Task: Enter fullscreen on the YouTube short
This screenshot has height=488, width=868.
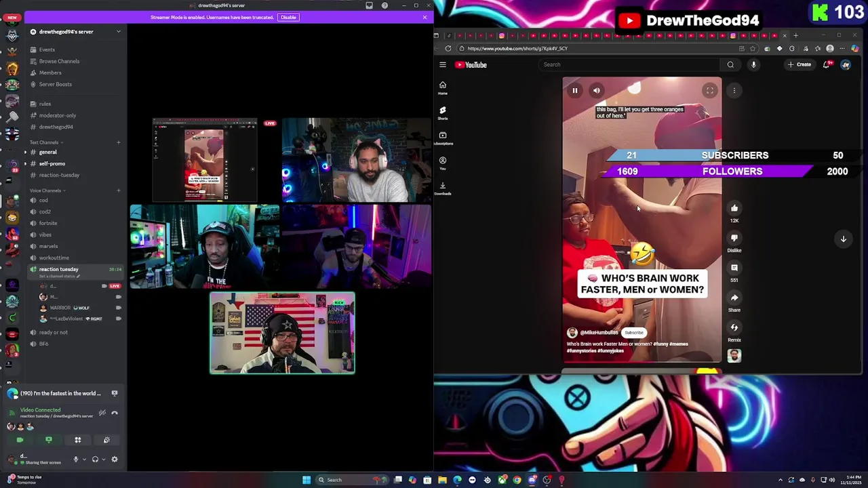Action: (709, 90)
